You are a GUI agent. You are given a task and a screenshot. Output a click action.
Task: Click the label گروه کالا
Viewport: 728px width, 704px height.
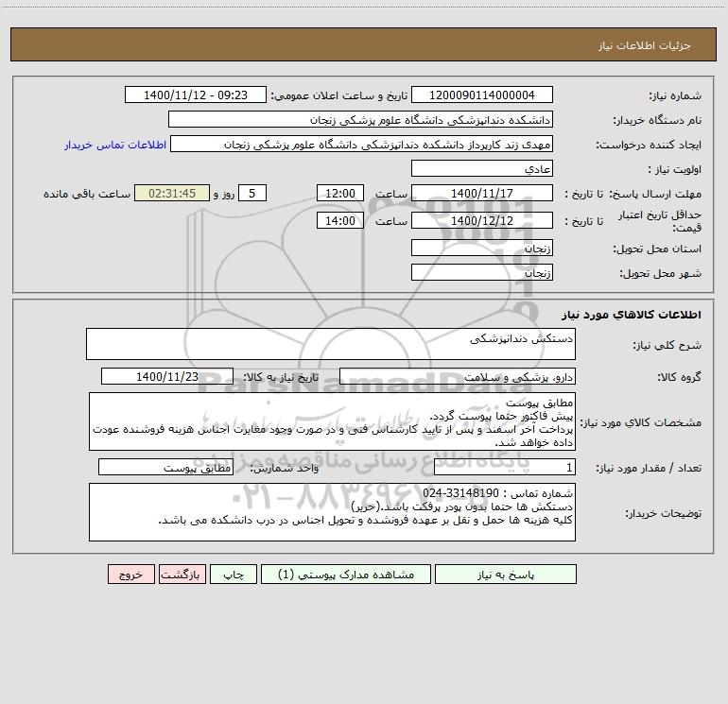[x=679, y=377]
